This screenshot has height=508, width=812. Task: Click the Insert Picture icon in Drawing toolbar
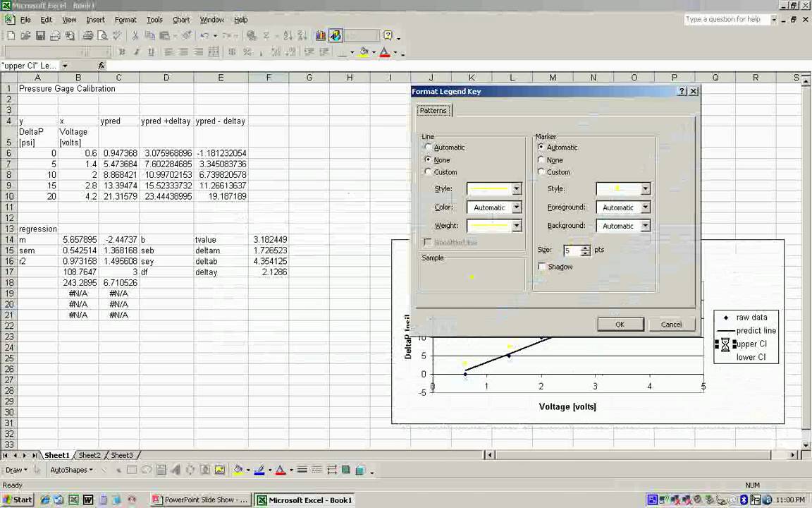click(x=220, y=470)
